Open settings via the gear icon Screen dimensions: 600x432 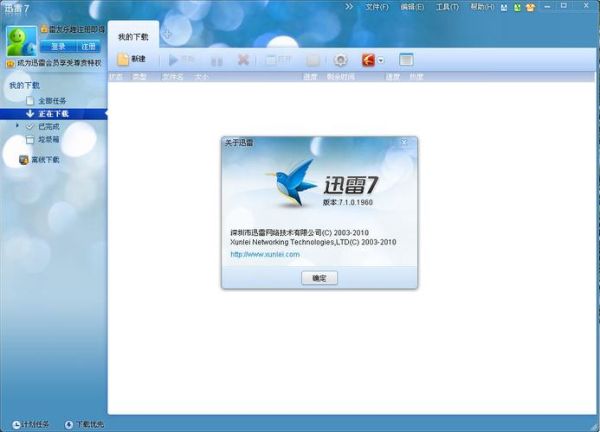click(340, 60)
